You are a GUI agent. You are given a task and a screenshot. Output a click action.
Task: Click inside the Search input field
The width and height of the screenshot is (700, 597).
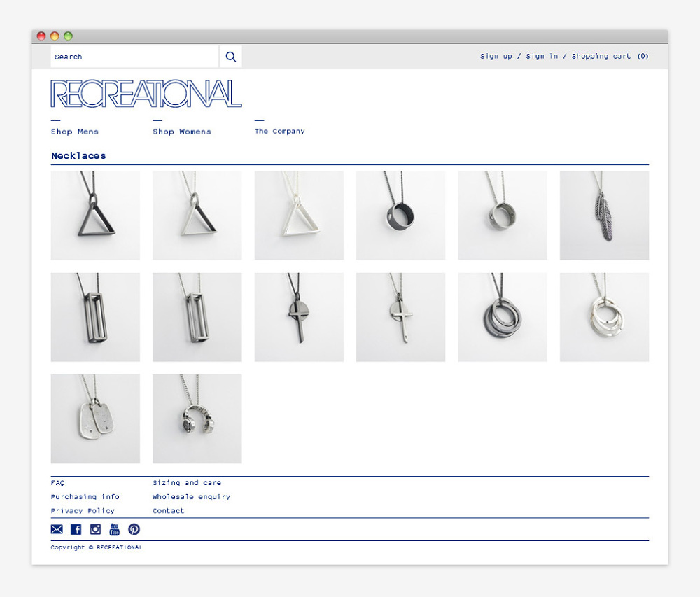click(x=134, y=57)
